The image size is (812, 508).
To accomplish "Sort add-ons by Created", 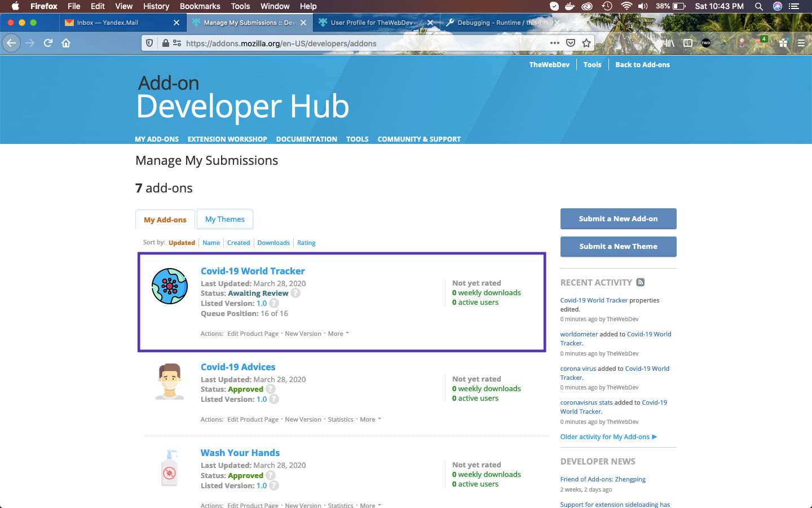I will pyautogui.click(x=239, y=243).
